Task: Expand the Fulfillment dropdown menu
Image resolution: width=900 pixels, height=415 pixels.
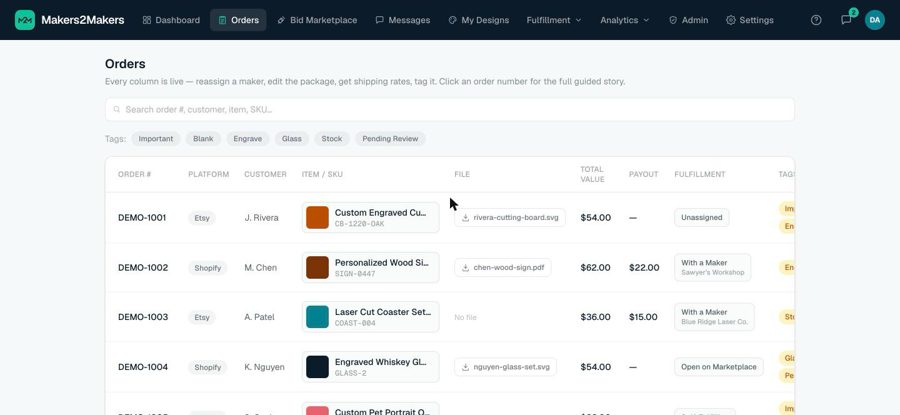Action: 554,20
